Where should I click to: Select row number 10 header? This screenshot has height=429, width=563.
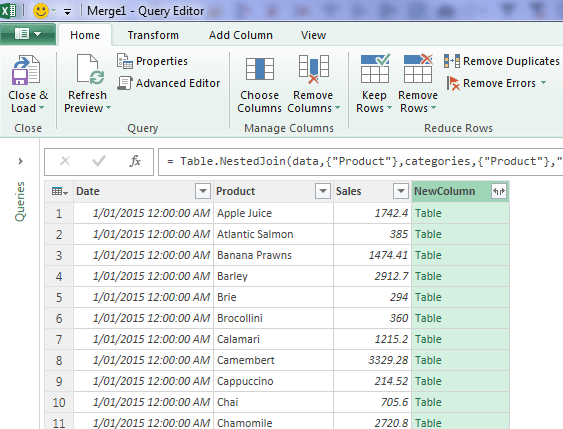[59, 402]
